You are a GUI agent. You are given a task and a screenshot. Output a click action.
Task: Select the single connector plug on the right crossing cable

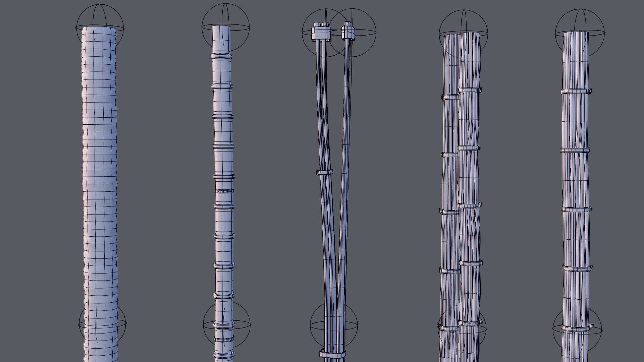click(348, 33)
